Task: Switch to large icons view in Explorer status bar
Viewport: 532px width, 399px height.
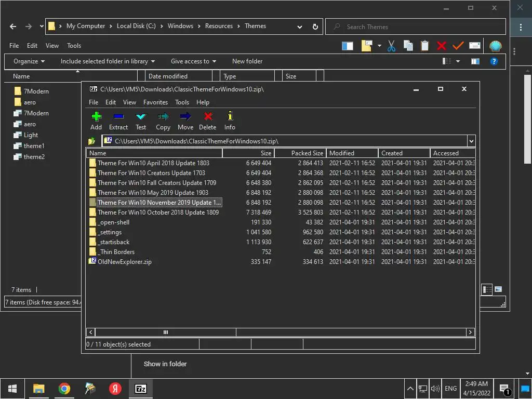Action: (x=498, y=289)
